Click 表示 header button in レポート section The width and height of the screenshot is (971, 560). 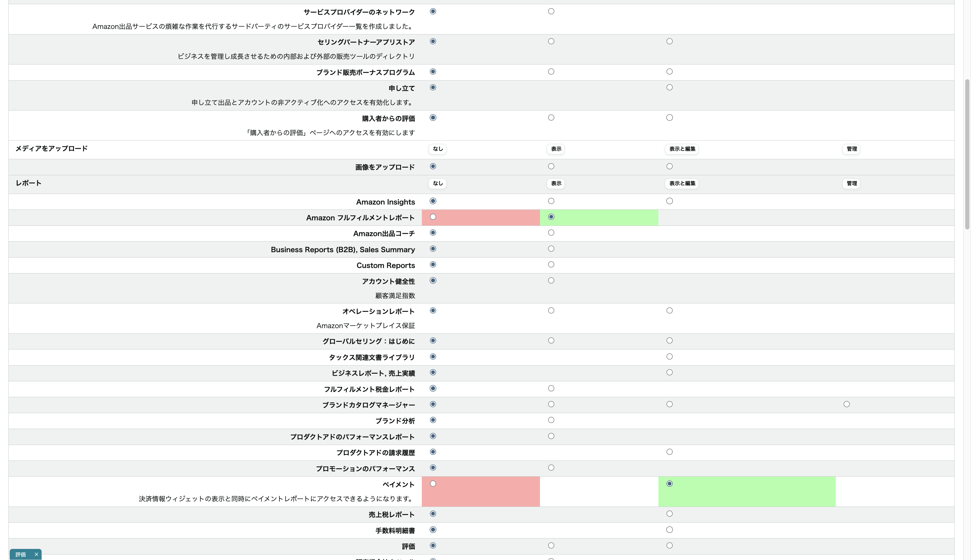click(x=556, y=183)
